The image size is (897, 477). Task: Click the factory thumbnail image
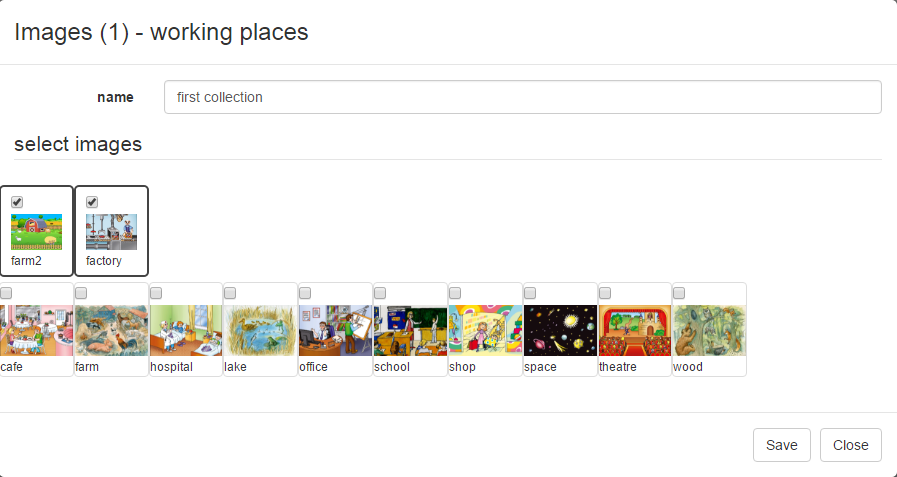[x=112, y=232]
